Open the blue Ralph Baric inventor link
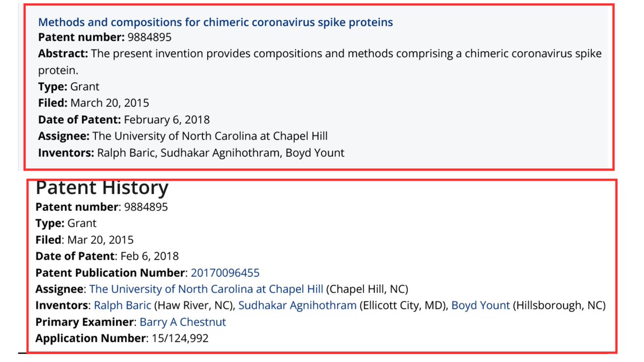The image size is (644, 362). [x=122, y=306]
